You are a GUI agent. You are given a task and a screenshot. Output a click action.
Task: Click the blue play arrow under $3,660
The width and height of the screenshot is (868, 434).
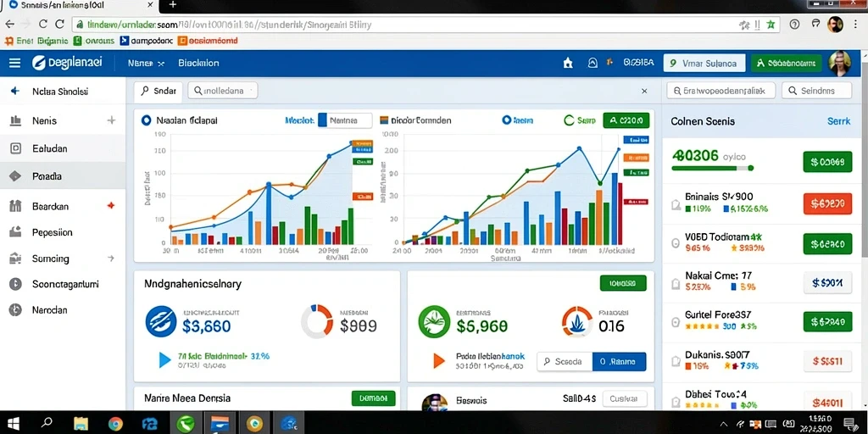[x=164, y=359]
